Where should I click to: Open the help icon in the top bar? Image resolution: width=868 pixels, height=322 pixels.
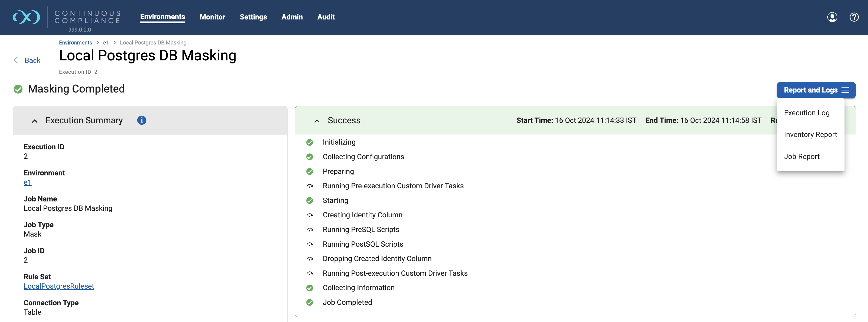(x=854, y=17)
